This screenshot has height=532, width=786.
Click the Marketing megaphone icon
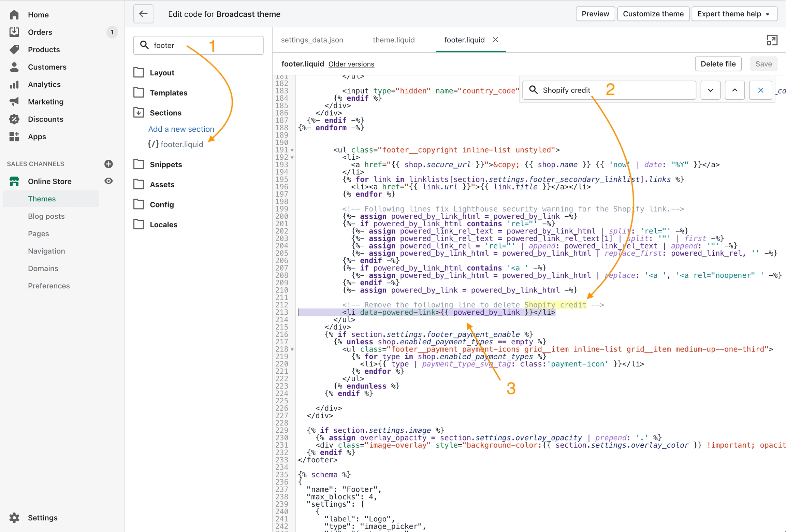pyautogui.click(x=14, y=102)
